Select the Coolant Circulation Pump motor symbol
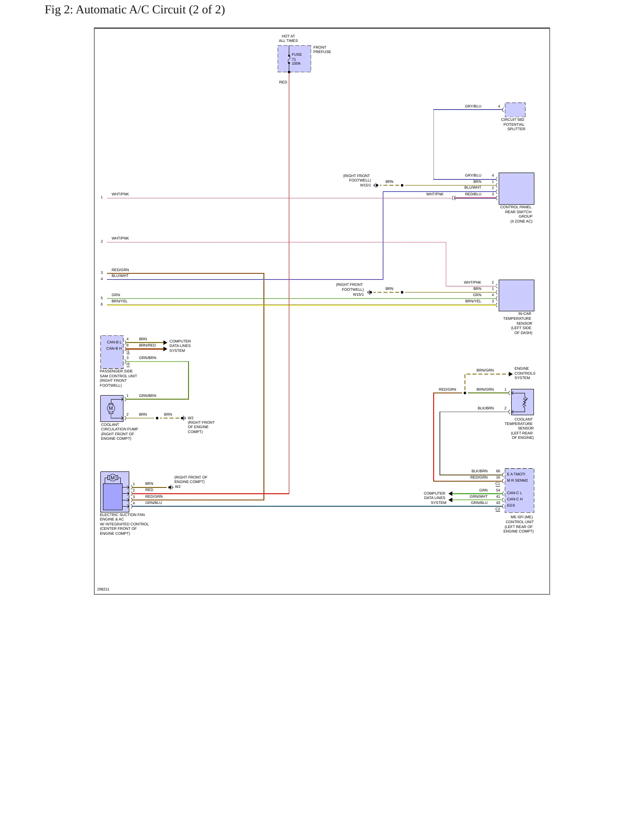The width and height of the screenshot is (644, 834). (111, 409)
